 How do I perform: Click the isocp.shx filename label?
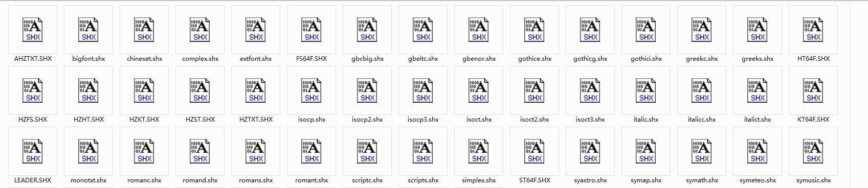pyautogui.click(x=311, y=120)
